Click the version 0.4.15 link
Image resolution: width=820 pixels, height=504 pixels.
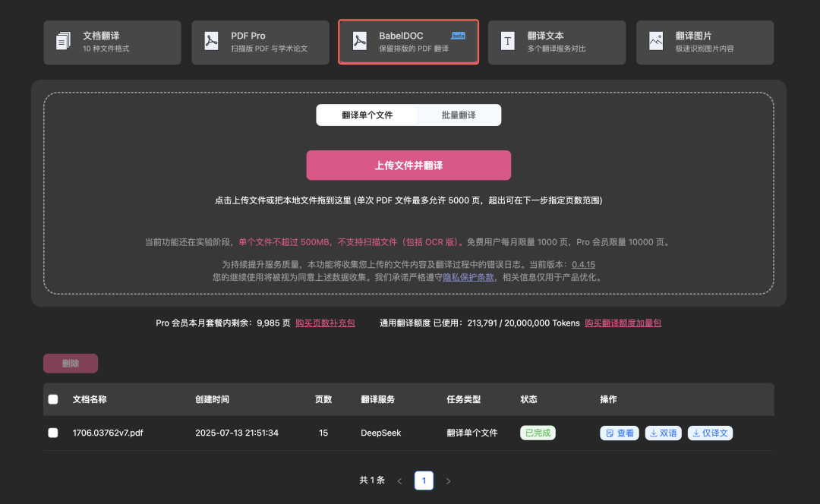coord(585,264)
